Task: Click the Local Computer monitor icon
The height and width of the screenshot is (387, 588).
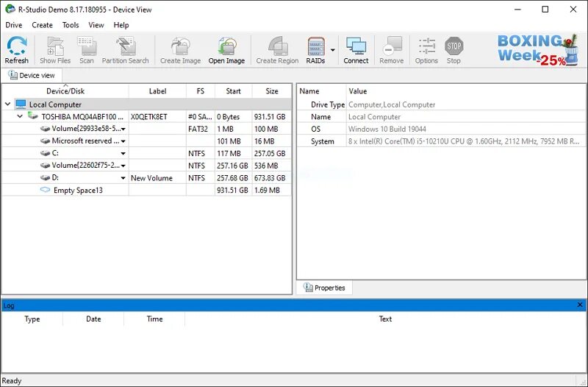Action: coord(21,104)
